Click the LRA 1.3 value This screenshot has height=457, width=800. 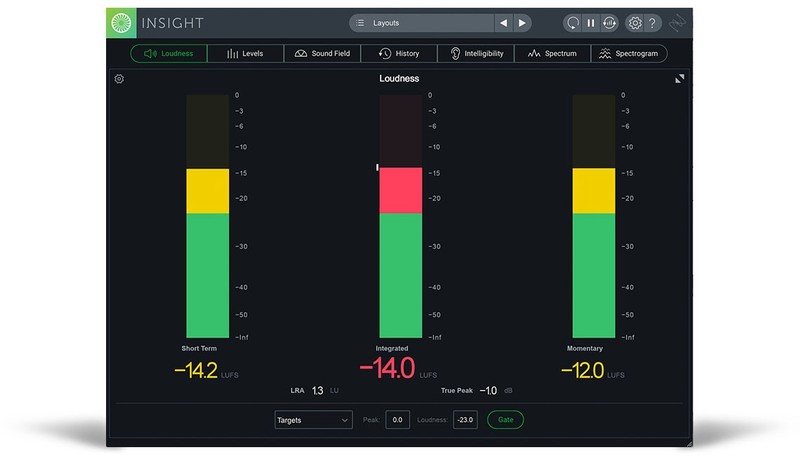click(317, 391)
